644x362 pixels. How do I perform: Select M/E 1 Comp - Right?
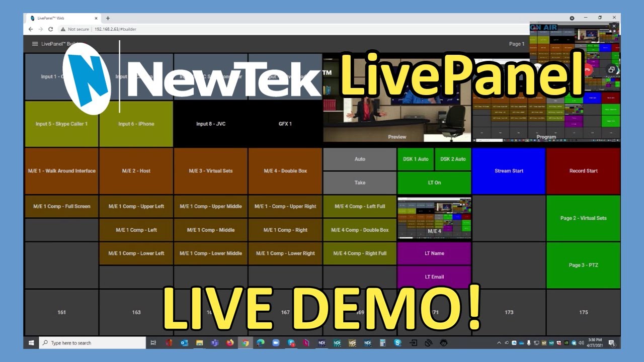(285, 230)
